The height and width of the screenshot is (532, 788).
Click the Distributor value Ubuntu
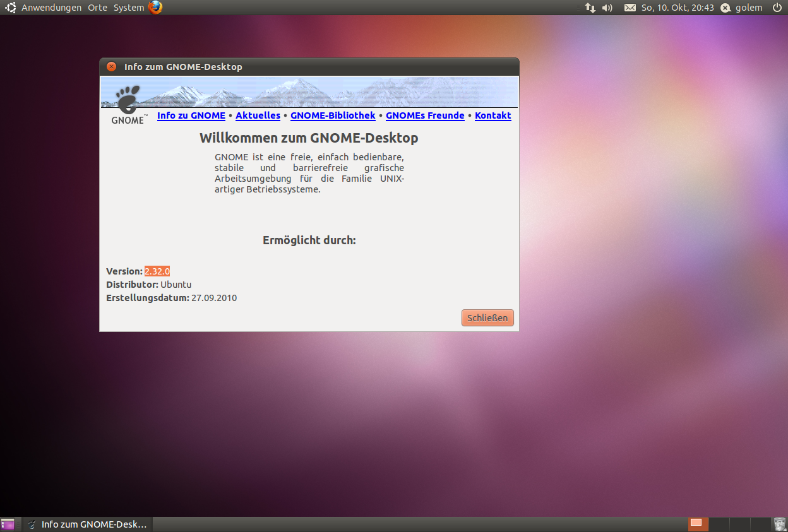[176, 285]
